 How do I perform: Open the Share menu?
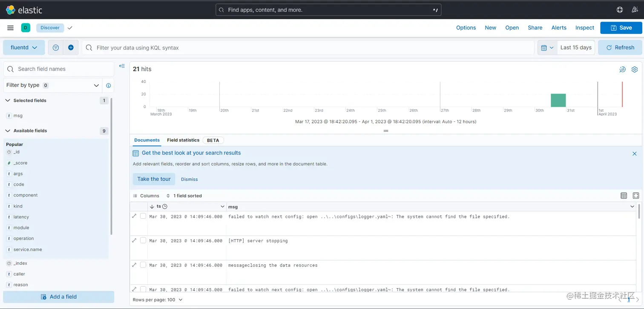tap(535, 27)
